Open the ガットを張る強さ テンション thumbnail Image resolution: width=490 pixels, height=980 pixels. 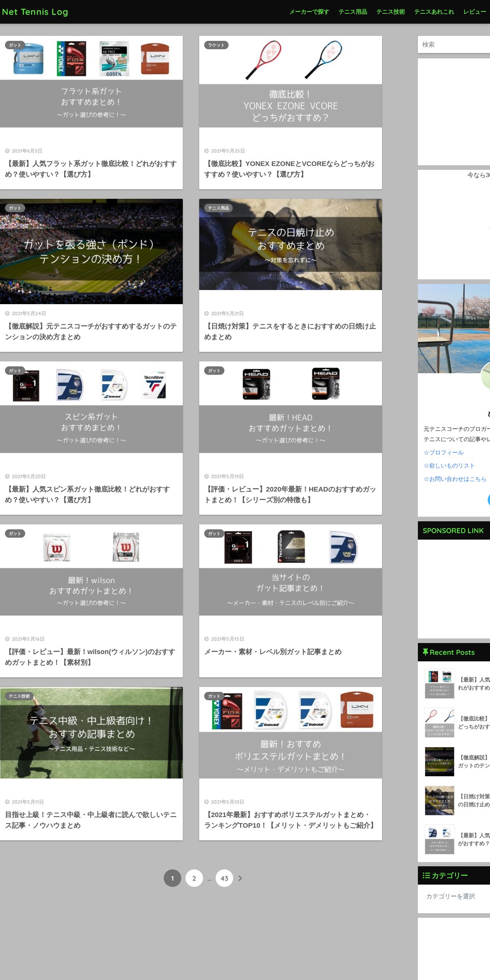click(91, 251)
